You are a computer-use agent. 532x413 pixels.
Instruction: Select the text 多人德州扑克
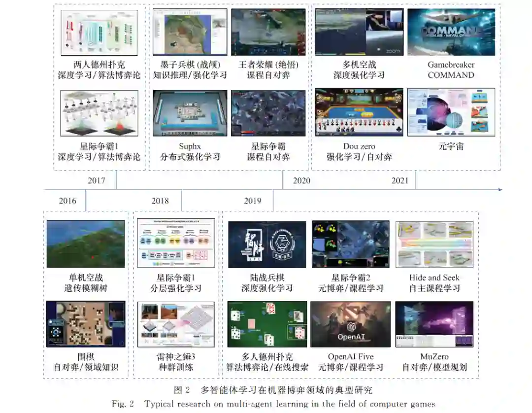[x=267, y=357]
